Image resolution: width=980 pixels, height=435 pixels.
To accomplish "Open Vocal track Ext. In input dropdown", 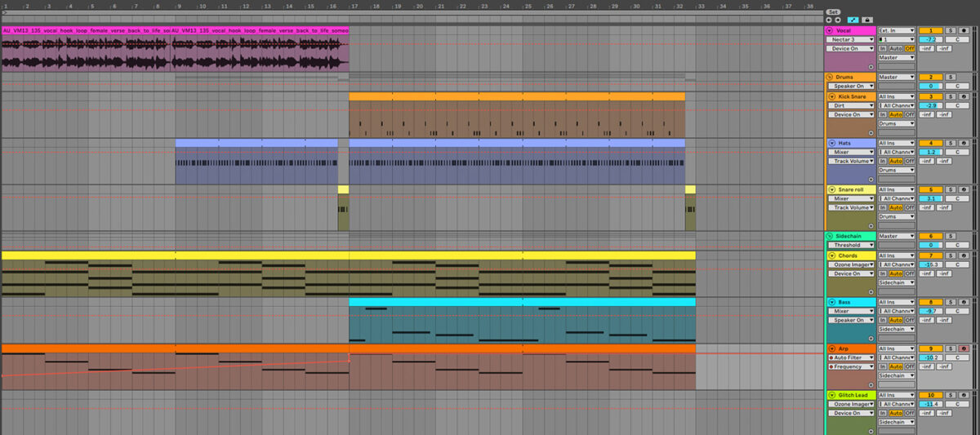I will click(x=897, y=30).
